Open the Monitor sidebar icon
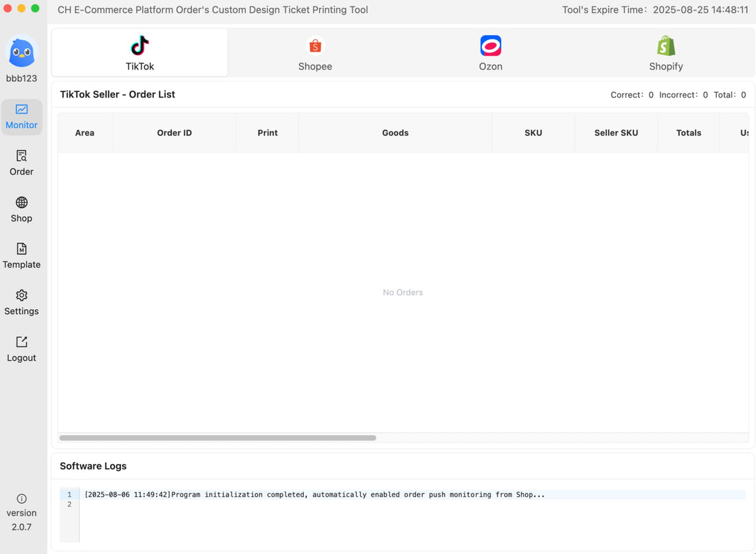756x554 pixels. tap(21, 109)
